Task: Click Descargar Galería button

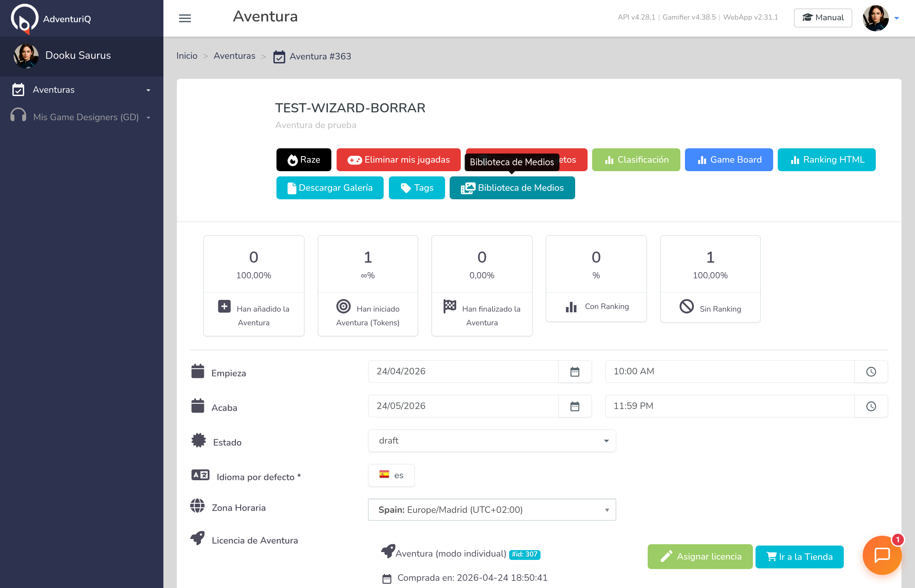Action: tap(330, 188)
